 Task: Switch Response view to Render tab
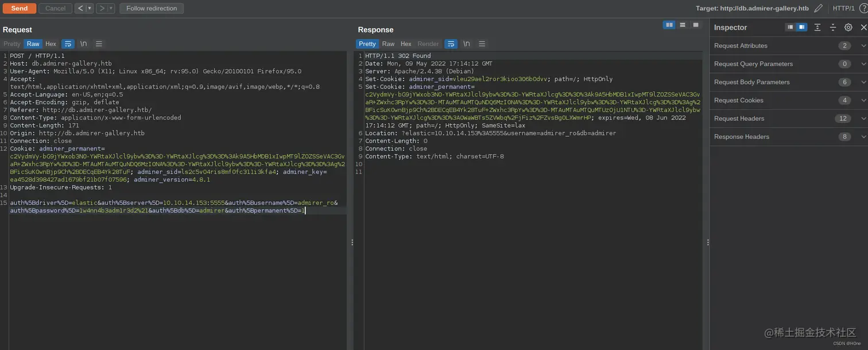pos(428,44)
